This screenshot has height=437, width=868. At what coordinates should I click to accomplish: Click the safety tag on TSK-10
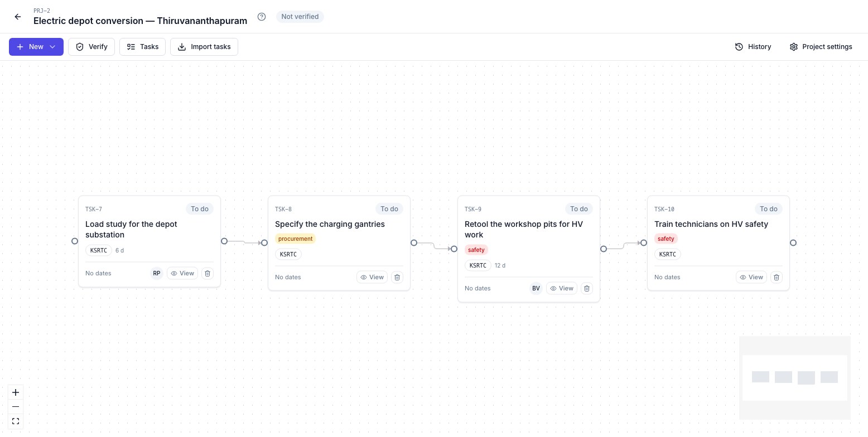[666, 239]
